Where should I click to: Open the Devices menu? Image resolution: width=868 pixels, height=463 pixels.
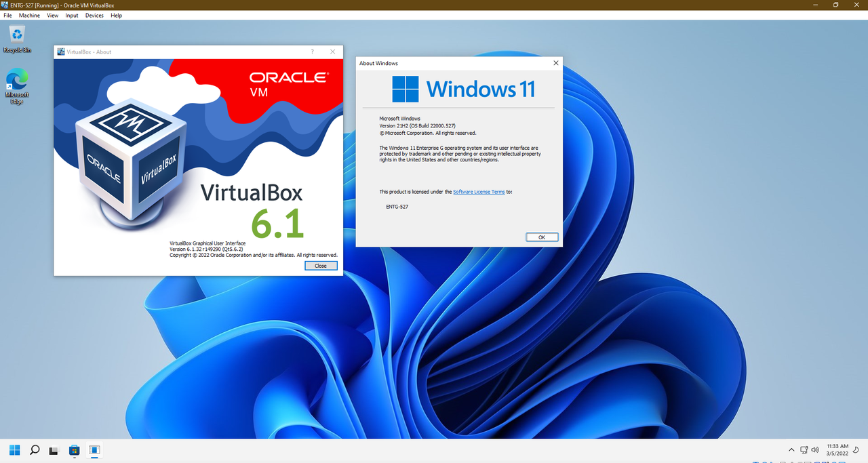tap(94, 15)
